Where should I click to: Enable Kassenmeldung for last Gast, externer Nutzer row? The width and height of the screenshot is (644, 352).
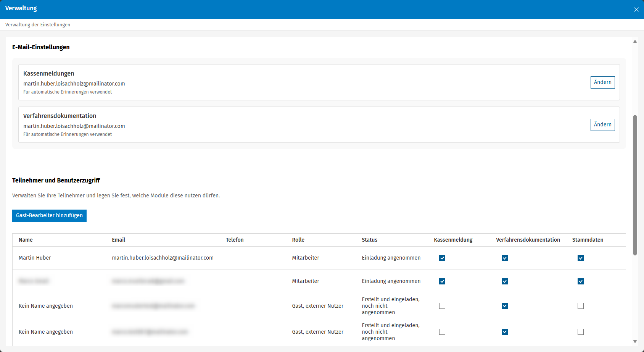coord(442,332)
